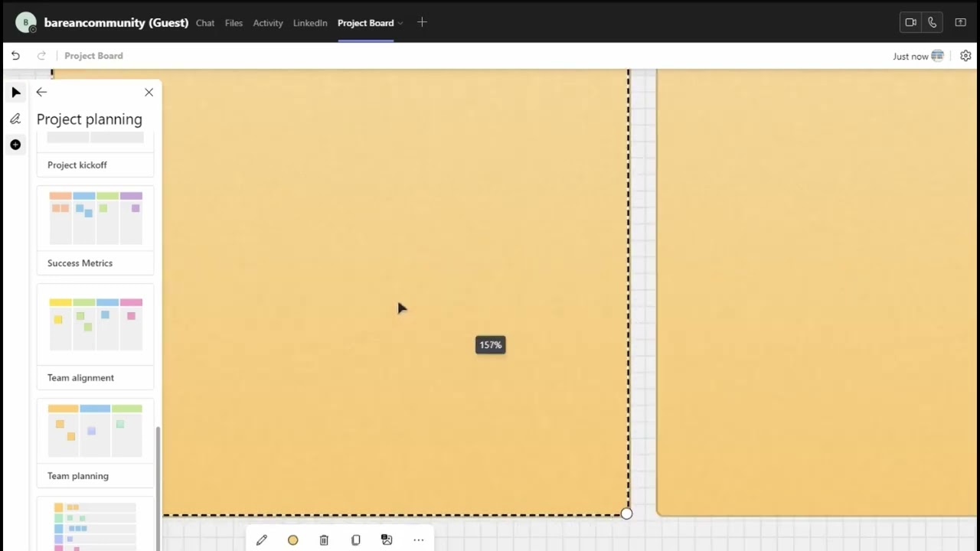Duplicate the selected note with copy icon
The image size is (980, 551).
[355, 540]
